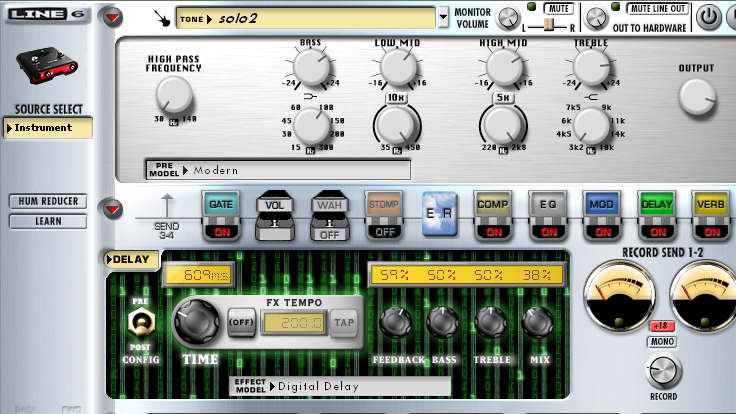The image size is (736, 414).
Task: Open the Tone preset dropdown arrow
Action: coord(443,17)
